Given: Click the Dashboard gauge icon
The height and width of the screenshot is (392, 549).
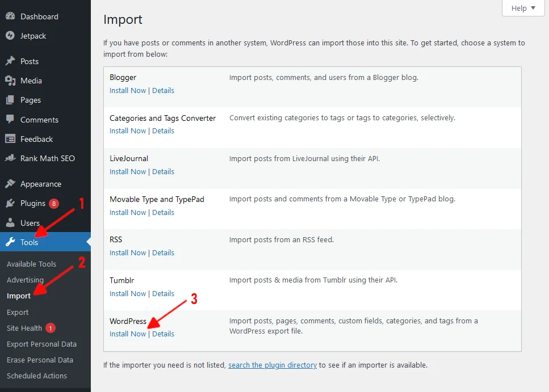Looking at the screenshot, I should pyautogui.click(x=10, y=16).
